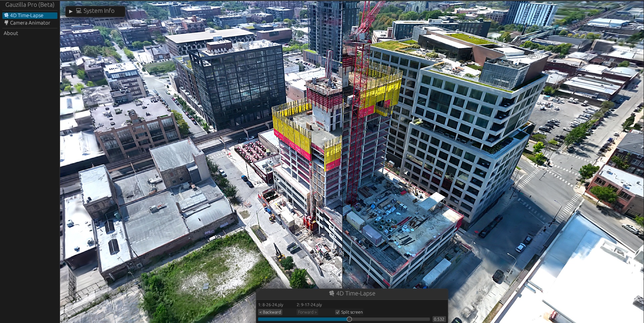
Task: Click the clover icon in the bottom panel title
Action: (x=332, y=293)
